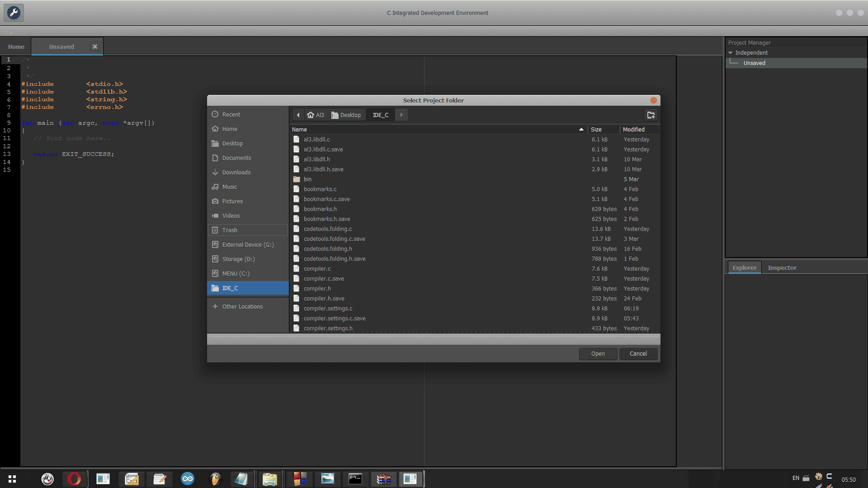
Task: Open External Device (G:) drive
Action: 248,244
